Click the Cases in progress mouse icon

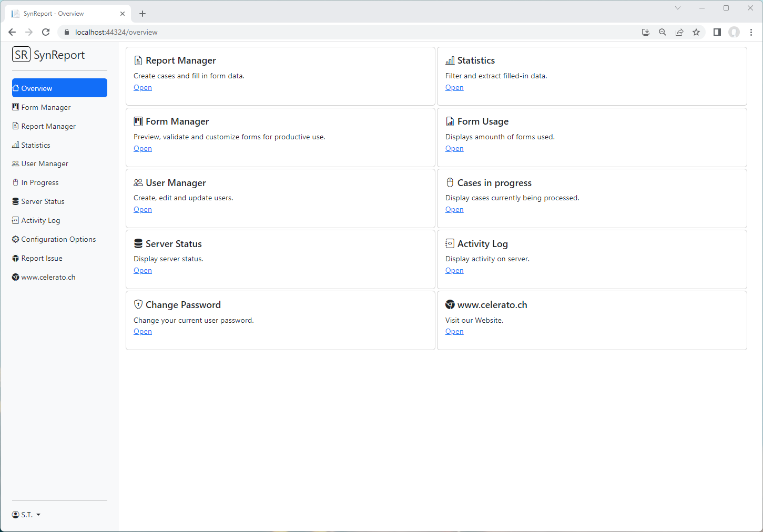450,182
